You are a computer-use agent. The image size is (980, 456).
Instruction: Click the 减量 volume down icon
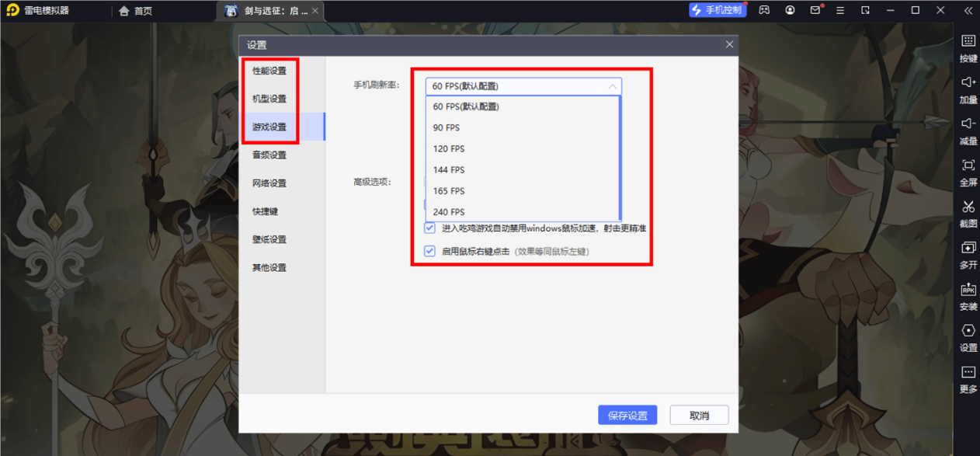point(968,124)
